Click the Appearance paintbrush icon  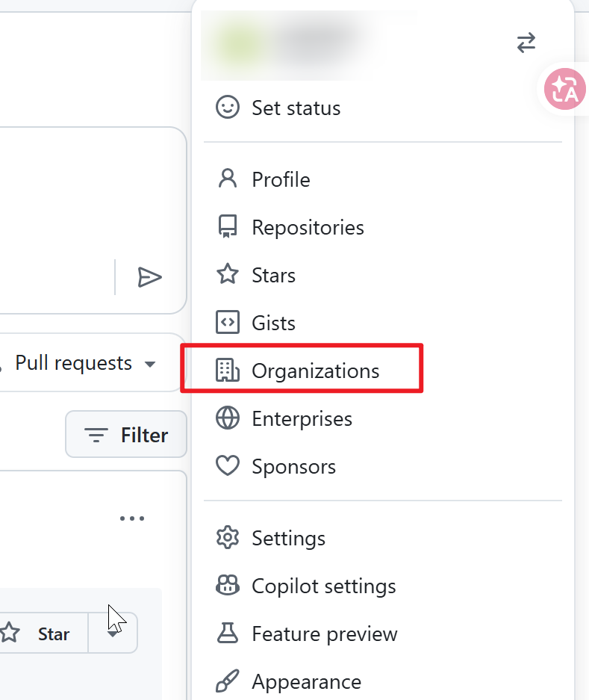pos(227,681)
